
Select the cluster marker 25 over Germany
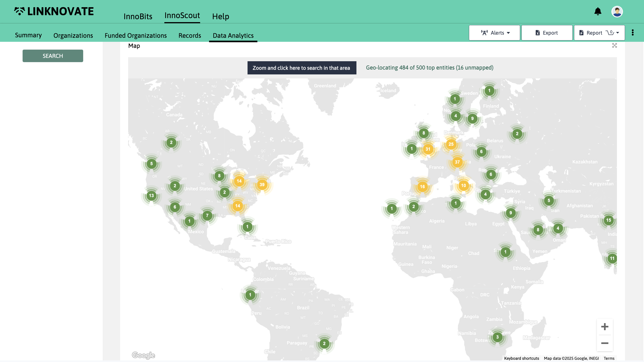pos(451,144)
